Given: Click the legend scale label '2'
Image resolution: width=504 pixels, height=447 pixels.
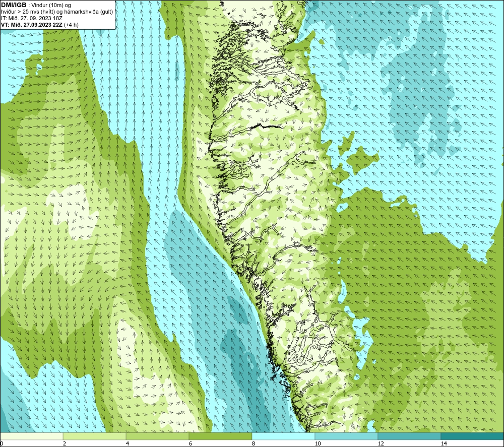Looking at the screenshot, I should [65, 444].
